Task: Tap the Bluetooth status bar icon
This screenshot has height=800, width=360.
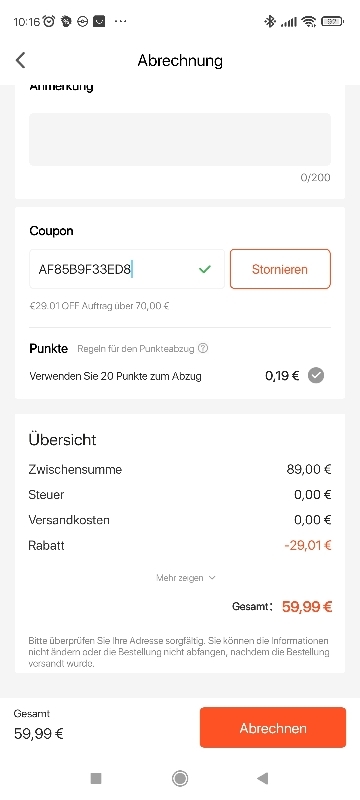Action: pyautogui.click(x=269, y=21)
